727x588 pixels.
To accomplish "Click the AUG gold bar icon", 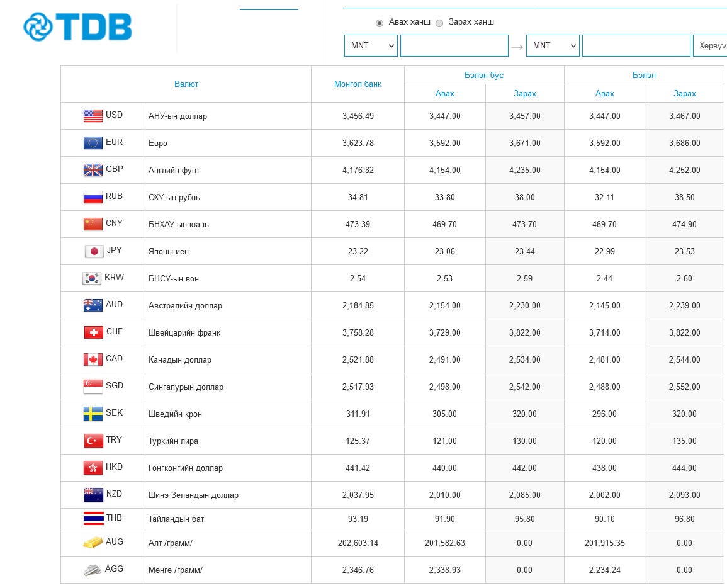I will pyautogui.click(x=93, y=542).
